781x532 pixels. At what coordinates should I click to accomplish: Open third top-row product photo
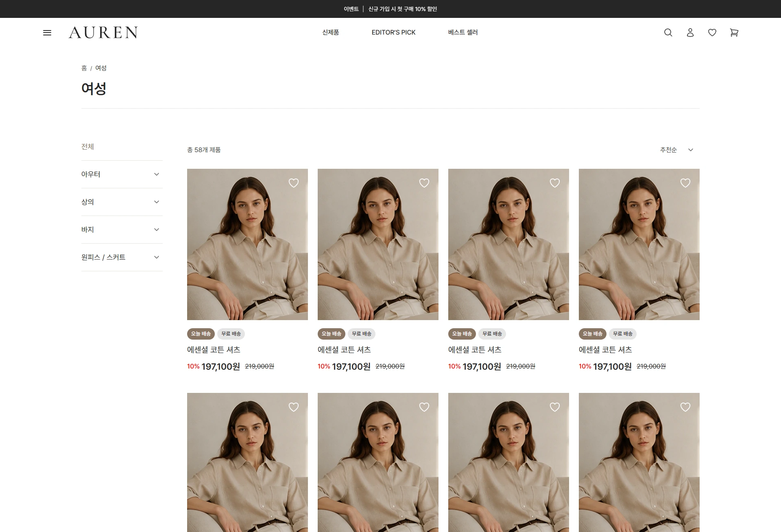pos(508,244)
